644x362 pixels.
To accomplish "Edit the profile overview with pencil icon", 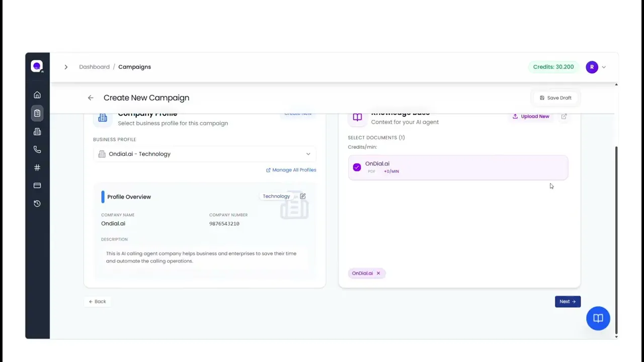I will tap(303, 196).
